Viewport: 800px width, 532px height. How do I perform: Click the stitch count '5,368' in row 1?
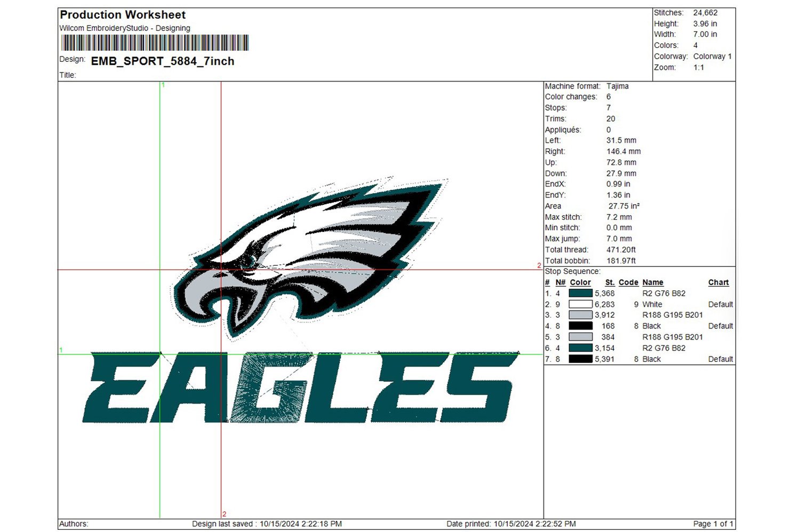[605, 294]
